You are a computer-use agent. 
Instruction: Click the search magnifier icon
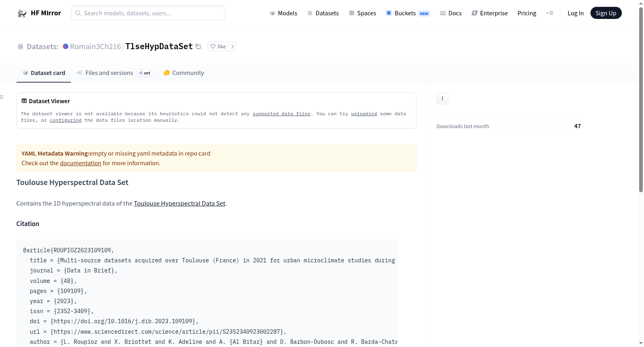click(78, 13)
